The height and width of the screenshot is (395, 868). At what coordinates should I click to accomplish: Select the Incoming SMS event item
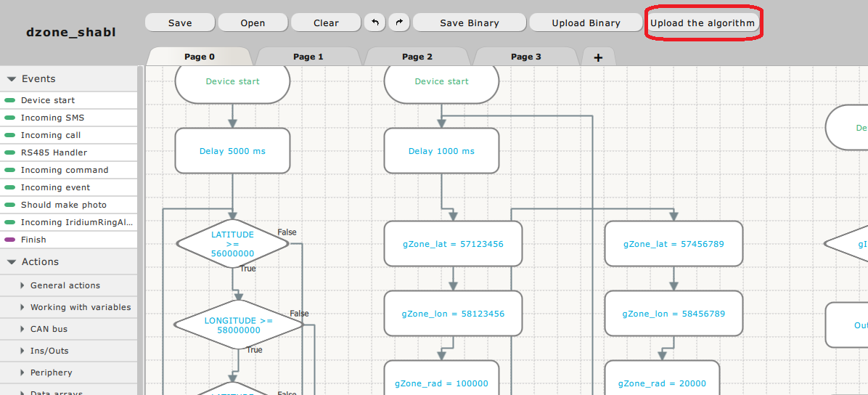pos(52,118)
